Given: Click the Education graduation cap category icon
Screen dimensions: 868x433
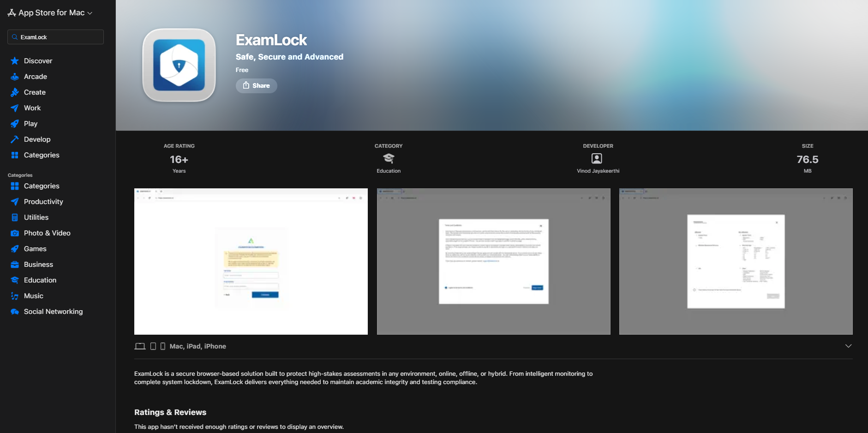Looking at the screenshot, I should coord(389,158).
